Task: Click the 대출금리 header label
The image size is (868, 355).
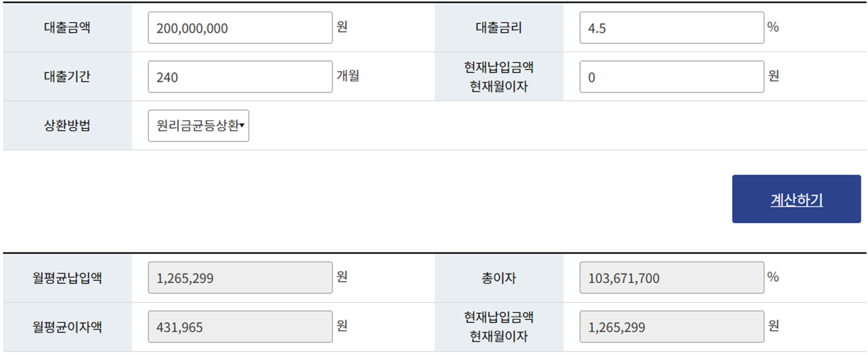Action: 499,27
